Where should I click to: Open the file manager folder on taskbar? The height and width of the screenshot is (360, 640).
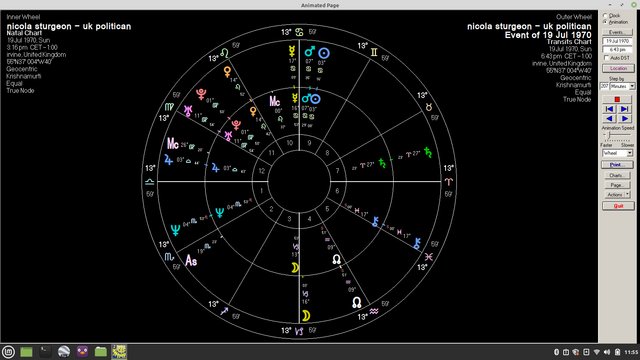[100, 351]
